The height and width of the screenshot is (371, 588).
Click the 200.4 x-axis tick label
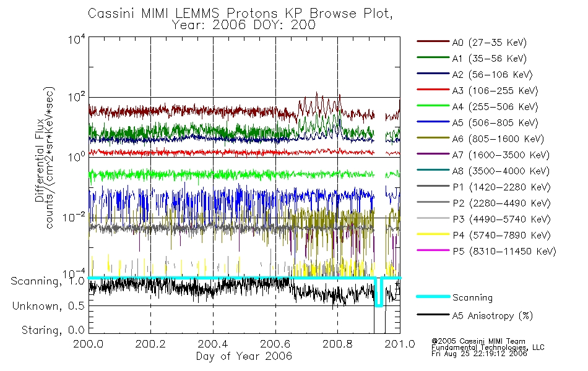[x=213, y=344]
